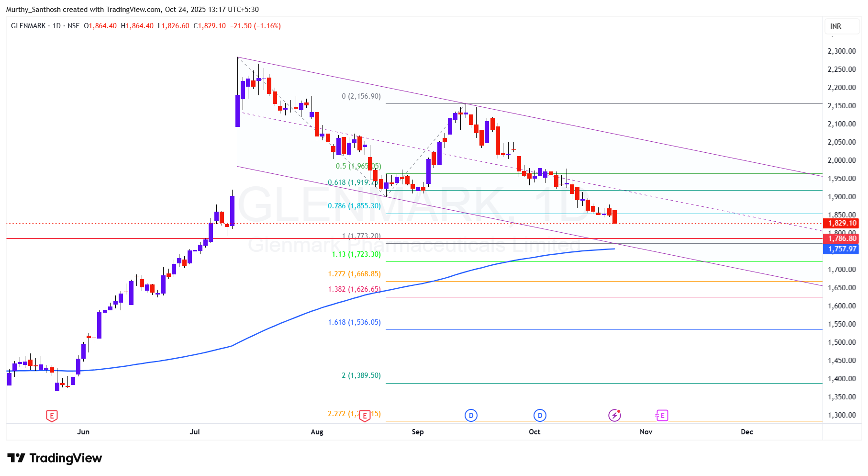Image resolution: width=868 pixels, height=476 pixels.
Task: Click the 2,300.00 price scale value
Action: pos(842,51)
